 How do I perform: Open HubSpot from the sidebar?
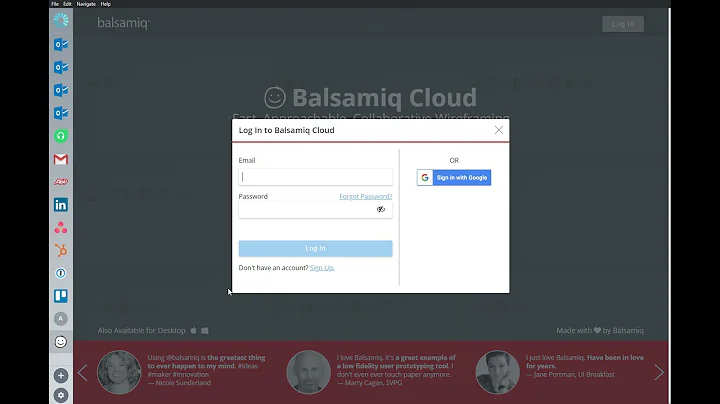61,250
